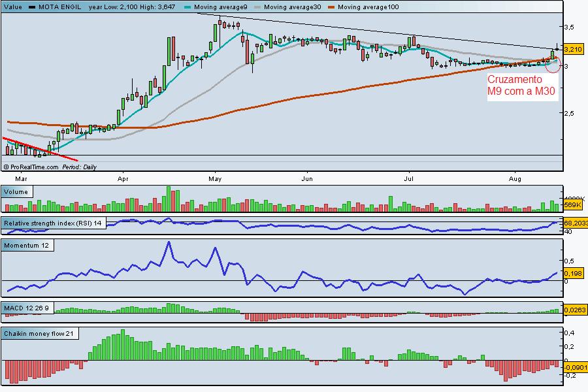The image size is (588, 392).
Task: Select the Chaikin money flow 21 label
Action: pyautogui.click(x=39, y=333)
